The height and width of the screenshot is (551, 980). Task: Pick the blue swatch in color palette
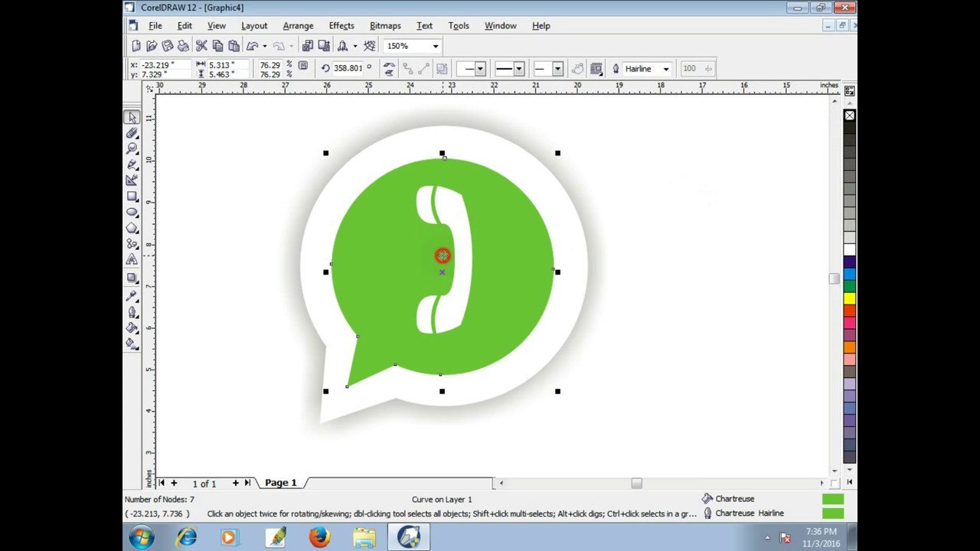point(849,274)
